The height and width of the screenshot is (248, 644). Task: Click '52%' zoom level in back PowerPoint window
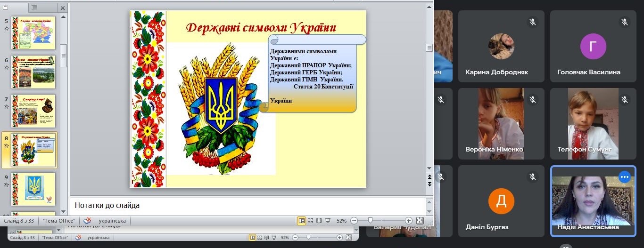point(285,238)
